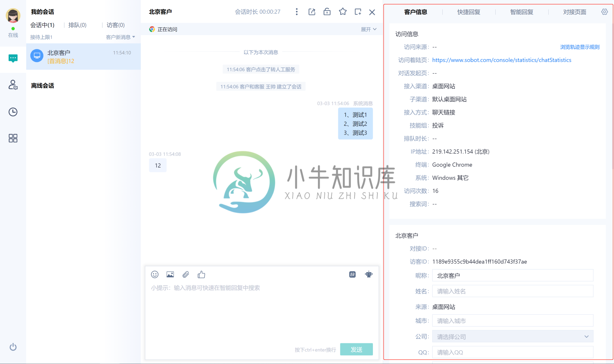Select the 对接页面 tab

(x=575, y=12)
